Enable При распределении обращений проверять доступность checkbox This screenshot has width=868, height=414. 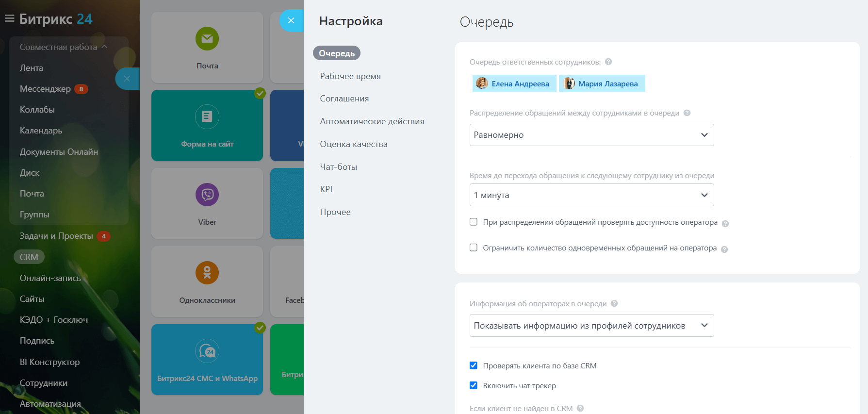pos(474,222)
